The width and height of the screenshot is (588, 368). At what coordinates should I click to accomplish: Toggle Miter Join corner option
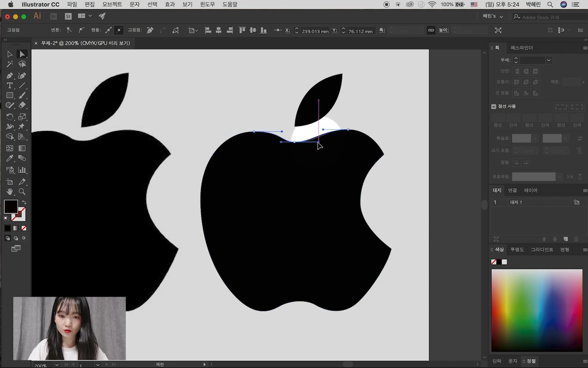pyautogui.click(x=517, y=82)
